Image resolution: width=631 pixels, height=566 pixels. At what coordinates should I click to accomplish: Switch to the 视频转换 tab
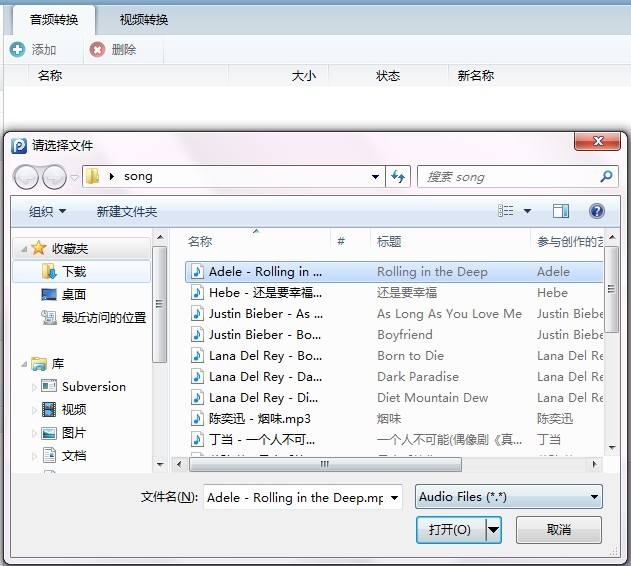[144, 20]
